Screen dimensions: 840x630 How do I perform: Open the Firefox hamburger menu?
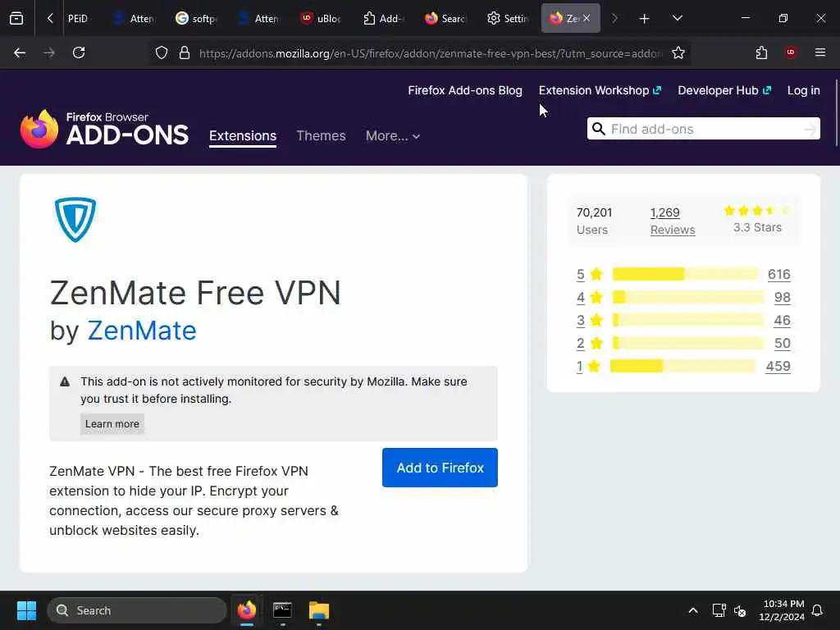coord(819,52)
